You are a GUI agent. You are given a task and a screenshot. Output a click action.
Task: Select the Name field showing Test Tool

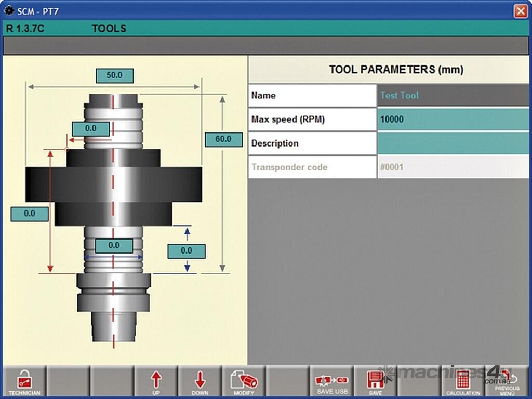pyautogui.click(x=453, y=96)
